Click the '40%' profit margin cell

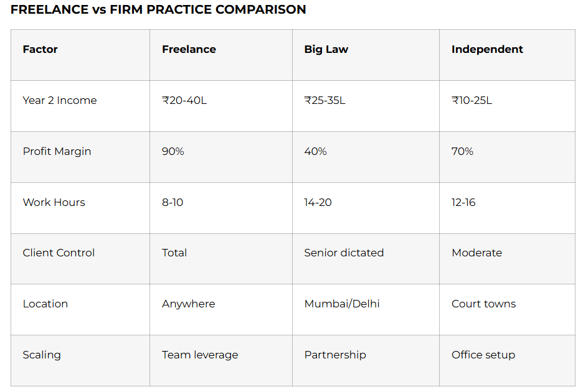point(315,152)
